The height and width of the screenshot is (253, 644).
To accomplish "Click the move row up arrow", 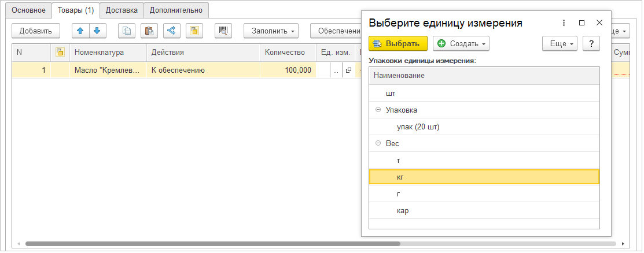I will coord(80,31).
